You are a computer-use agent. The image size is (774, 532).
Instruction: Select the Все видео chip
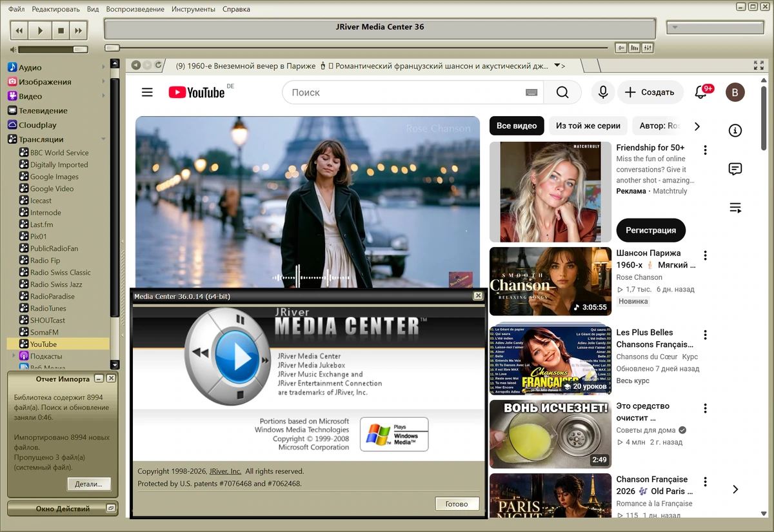[x=517, y=126]
